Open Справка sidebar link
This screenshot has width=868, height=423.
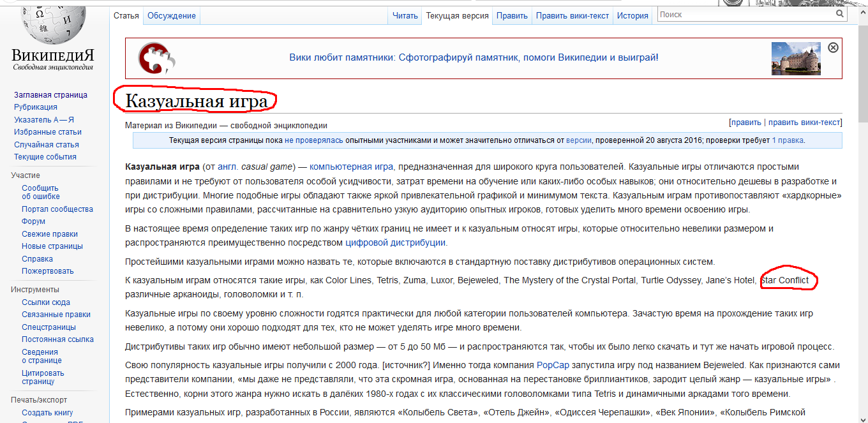37,259
